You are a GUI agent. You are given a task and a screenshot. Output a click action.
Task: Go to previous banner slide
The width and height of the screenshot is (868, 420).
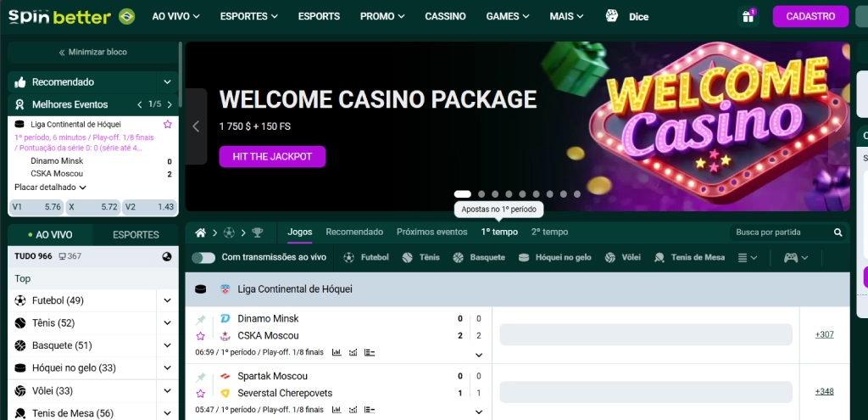196,126
